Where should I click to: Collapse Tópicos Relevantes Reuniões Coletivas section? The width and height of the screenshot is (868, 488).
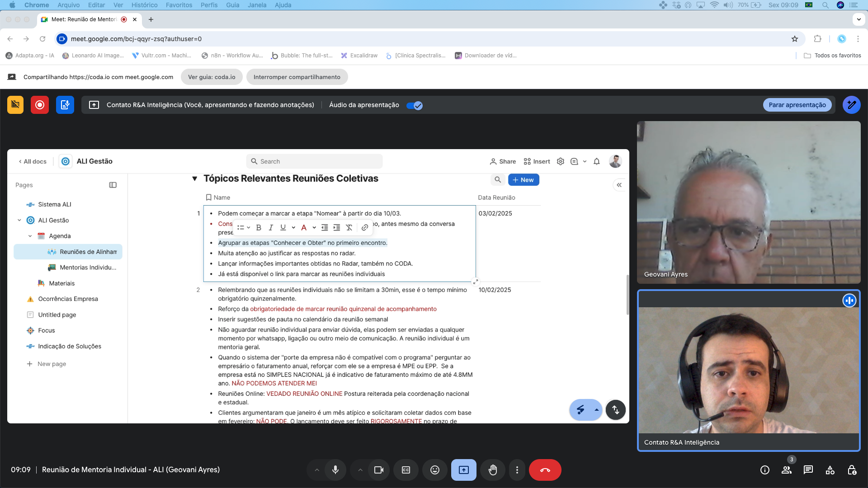(194, 178)
